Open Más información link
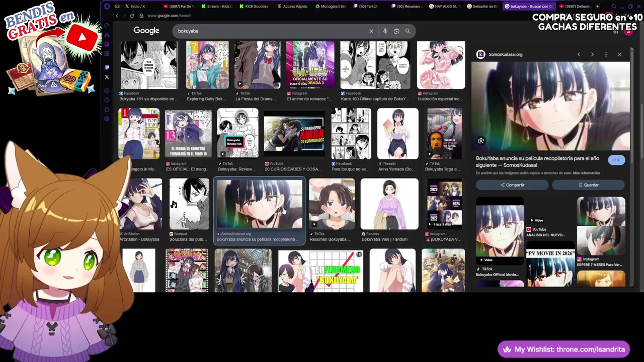Viewport: 644px width, 362px height. [587, 173]
